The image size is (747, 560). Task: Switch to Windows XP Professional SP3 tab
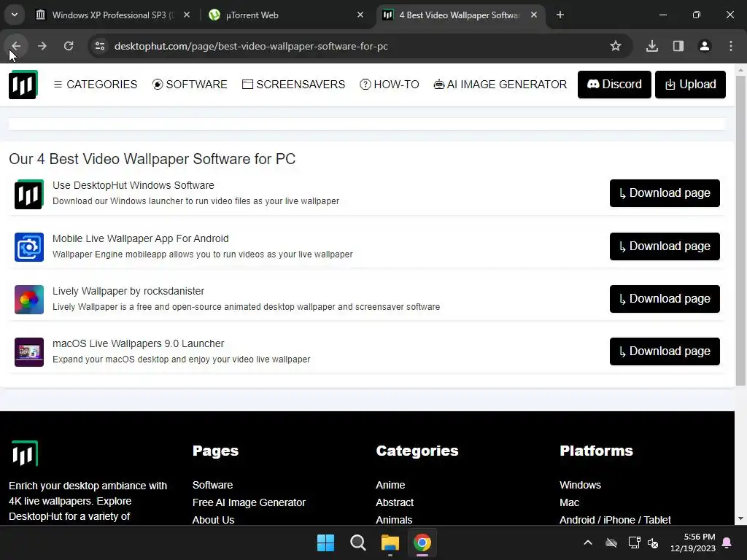tap(113, 15)
